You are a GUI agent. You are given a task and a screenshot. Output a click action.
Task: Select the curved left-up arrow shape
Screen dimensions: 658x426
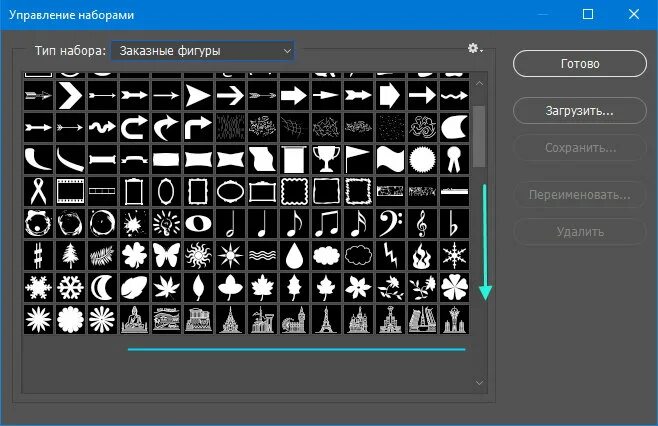click(166, 127)
